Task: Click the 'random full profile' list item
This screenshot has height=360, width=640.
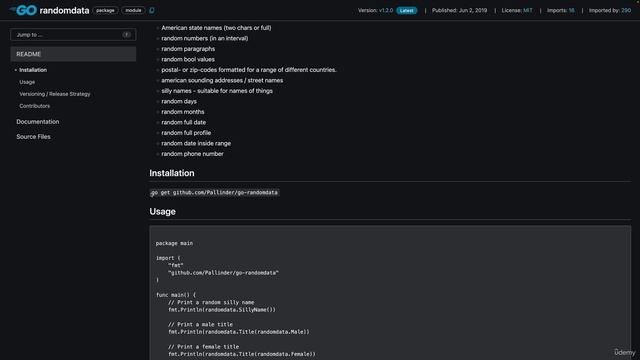Action: pyautogui.click(x=186, y=133)
